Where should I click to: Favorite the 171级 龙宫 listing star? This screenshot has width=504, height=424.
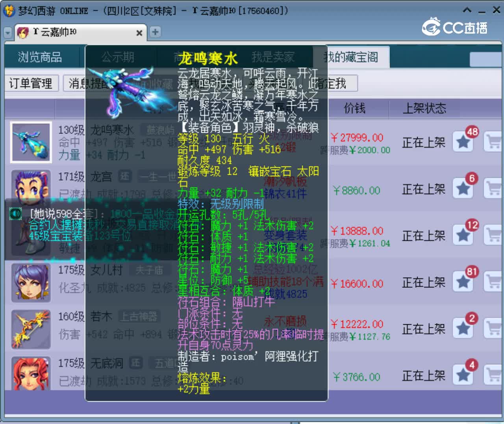463,188
